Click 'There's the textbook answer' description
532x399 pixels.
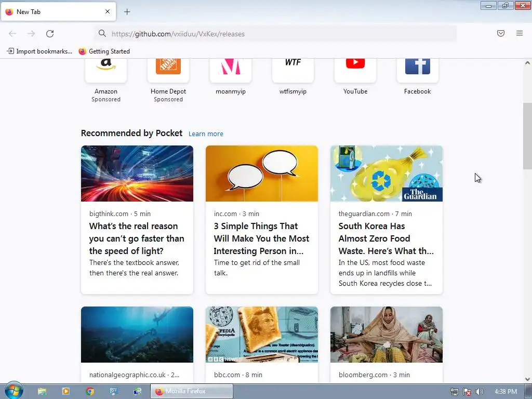[135, 268]
